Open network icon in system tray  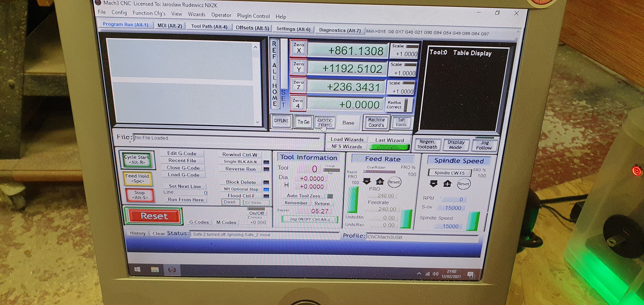pyautogui.click(x=428, y=274)
